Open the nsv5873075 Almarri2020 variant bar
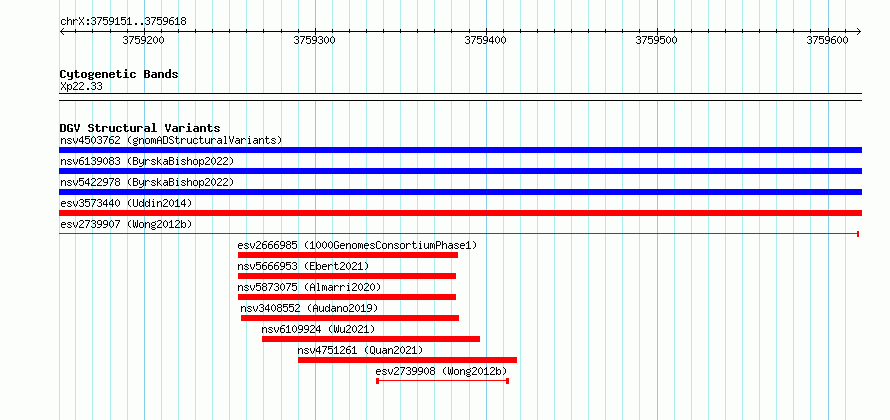The height and width of the screenshot is (420, 890). click(347, 297)
